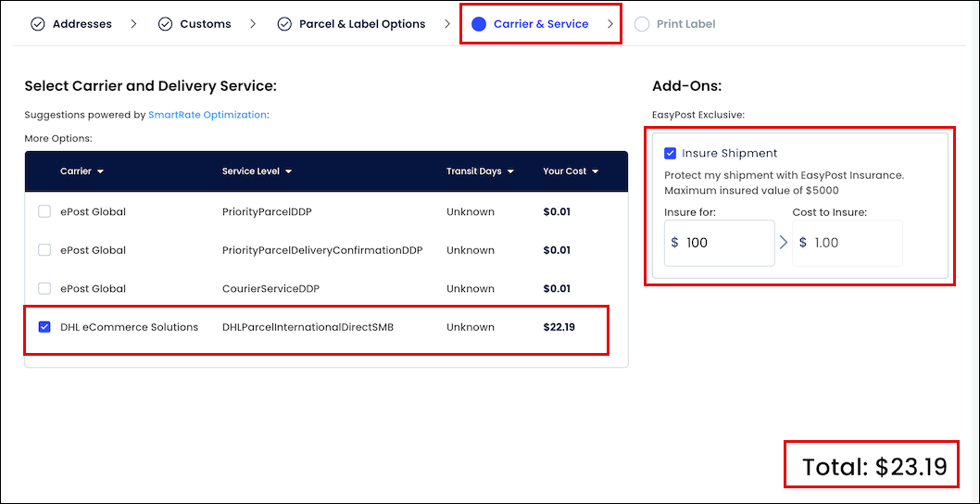Click the empty Print Label step circle
Viewport: 980px width, 504px height.
click(641, 24)
